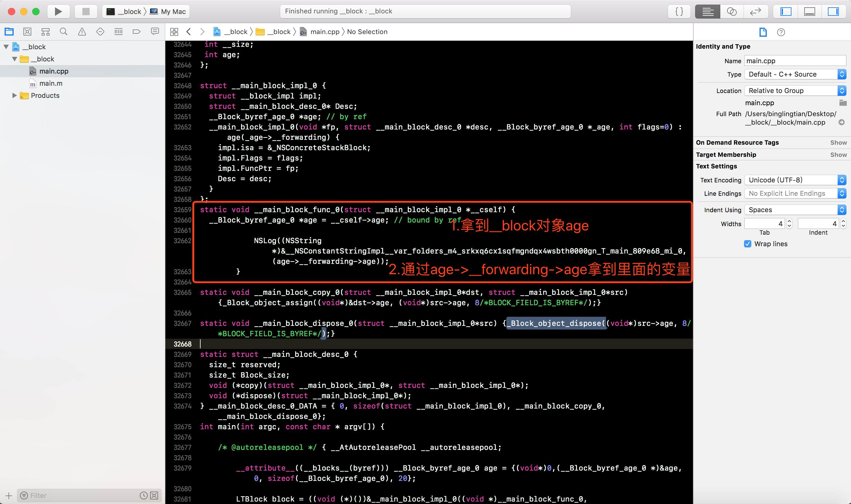The image size is (851, 504).
Task: Open the symbol navigator
Action: (x=46, y=32)
